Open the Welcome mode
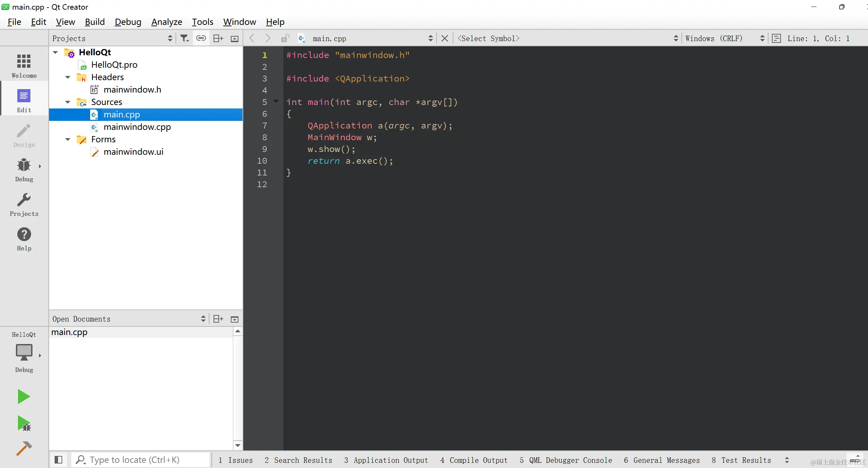The height and width of the screenshot is (468, 868). (24, 66)
